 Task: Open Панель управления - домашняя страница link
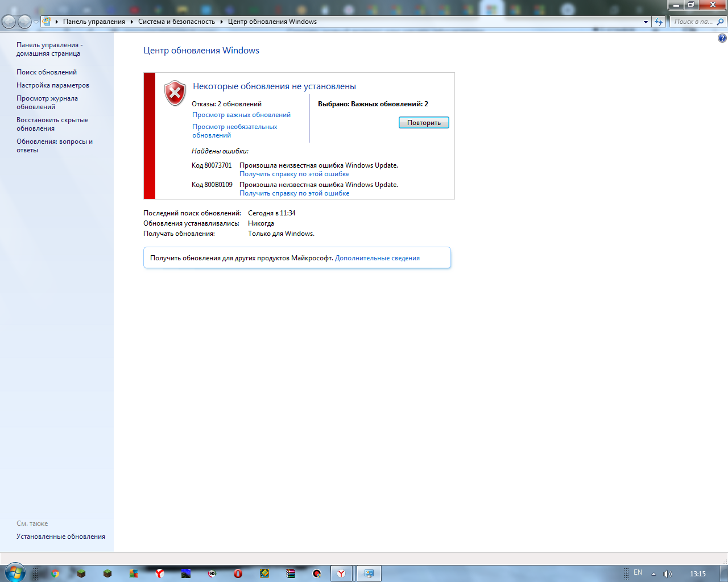(x=49, y=49)
